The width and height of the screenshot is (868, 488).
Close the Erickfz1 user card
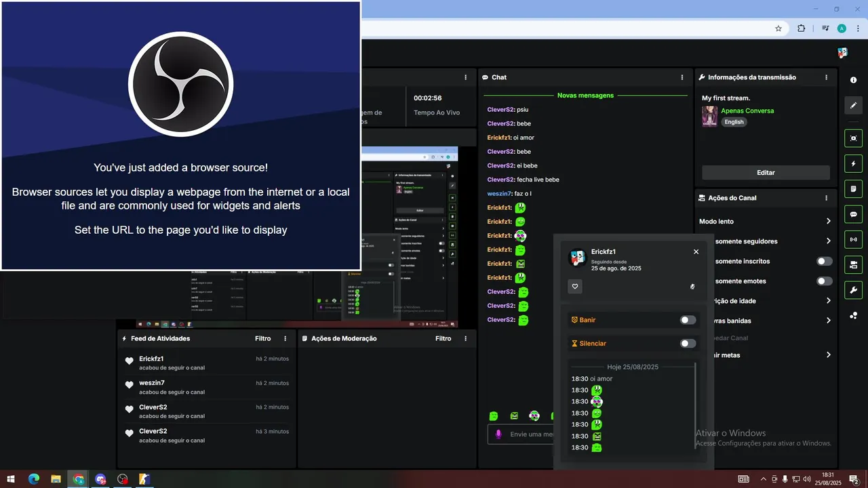coord(696,251)
